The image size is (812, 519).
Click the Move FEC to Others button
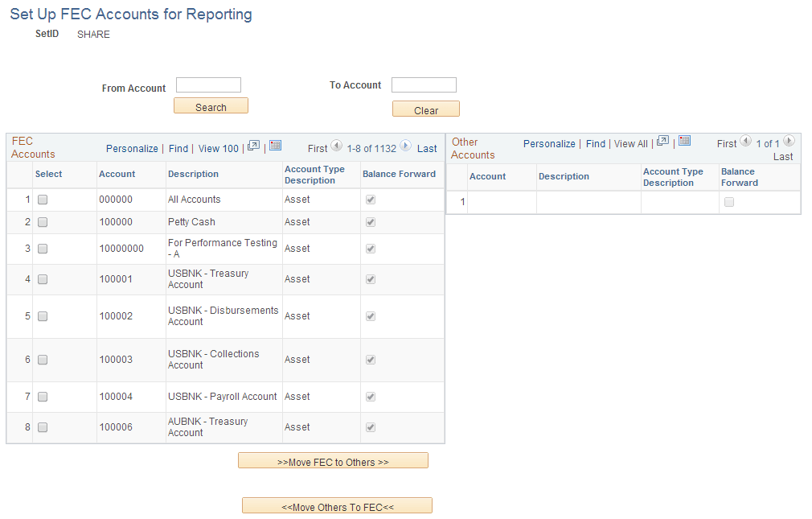pyautogui.click(x=332, y=459)
